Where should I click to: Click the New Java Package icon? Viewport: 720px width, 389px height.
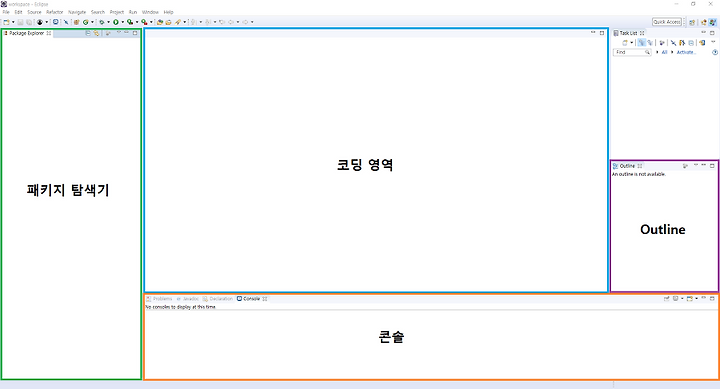click(76, 22)
